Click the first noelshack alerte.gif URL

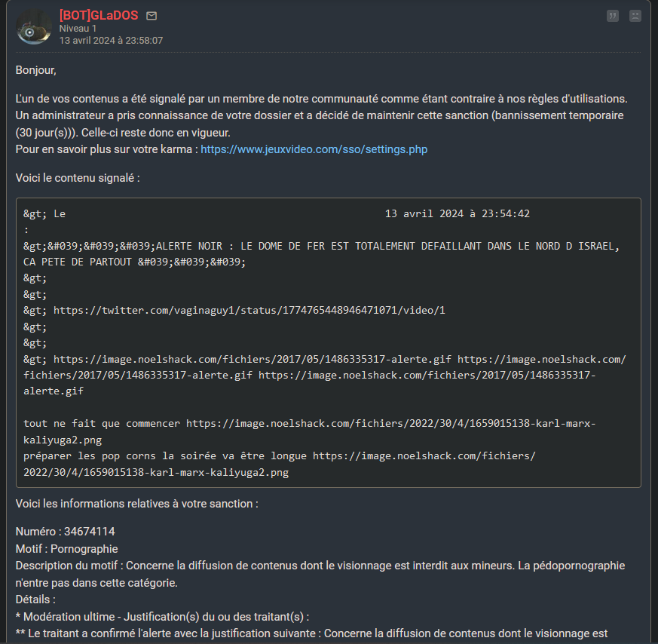tap(252, 359)
